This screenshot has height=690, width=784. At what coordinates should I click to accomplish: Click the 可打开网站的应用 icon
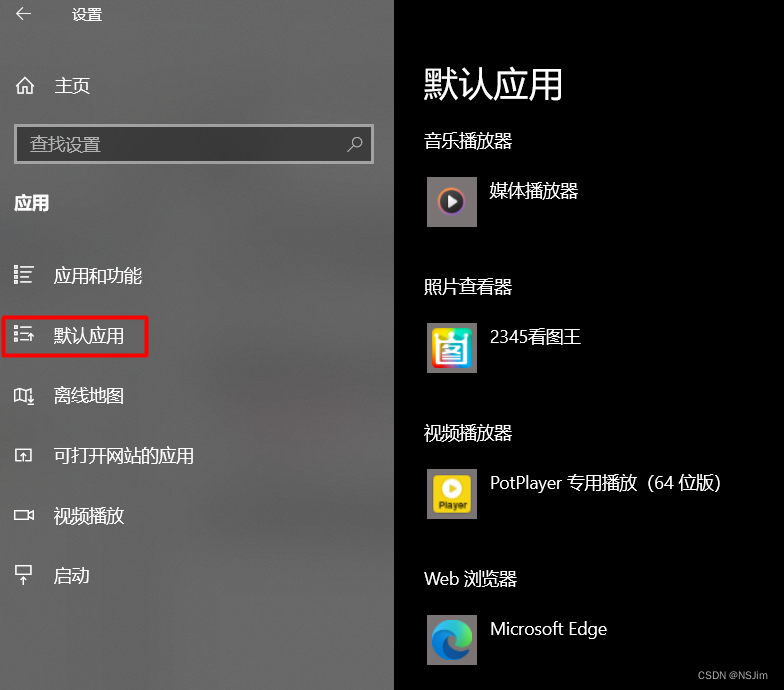pyautogui.click(x=23, y=456)
